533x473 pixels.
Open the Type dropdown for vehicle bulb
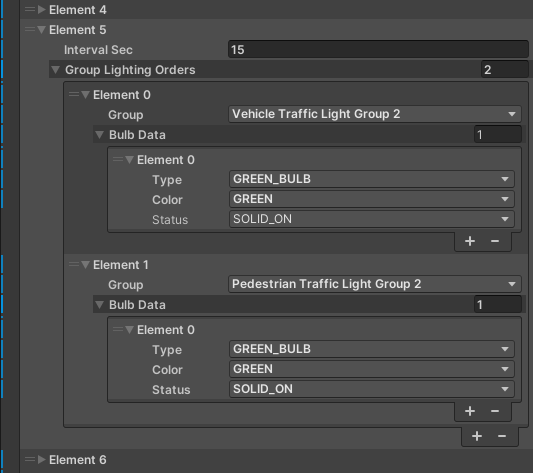pyautogui.click(x=372, y=179)
